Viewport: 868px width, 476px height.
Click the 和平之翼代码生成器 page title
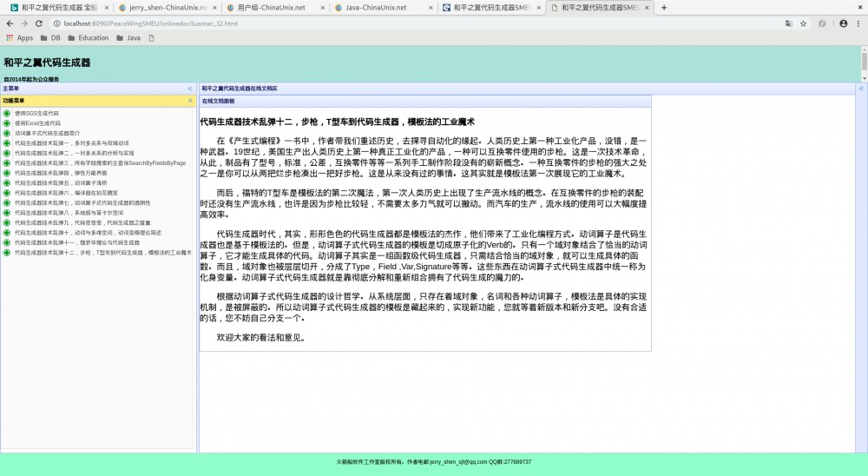pyautogui.click(x=47, y=63)
